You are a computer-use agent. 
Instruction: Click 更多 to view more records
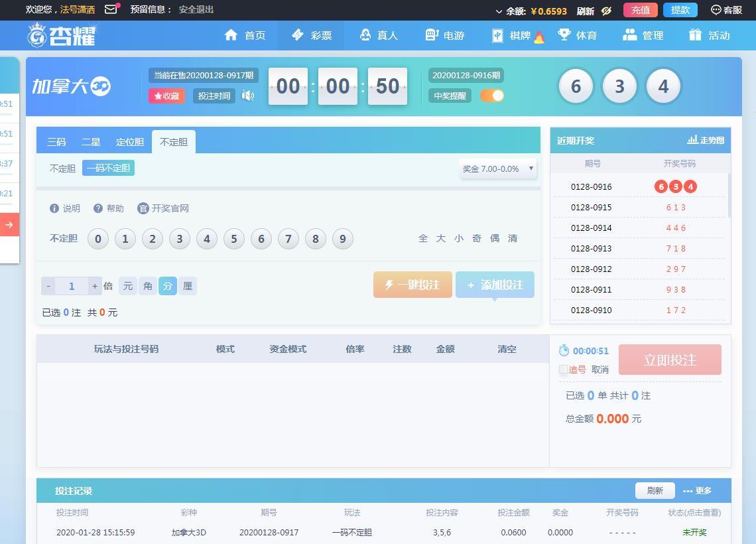[697, 490]
